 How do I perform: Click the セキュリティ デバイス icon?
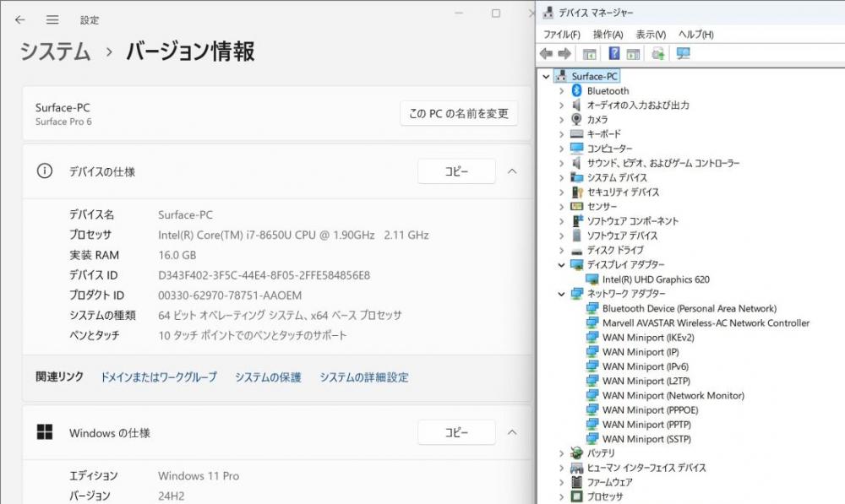576,192
